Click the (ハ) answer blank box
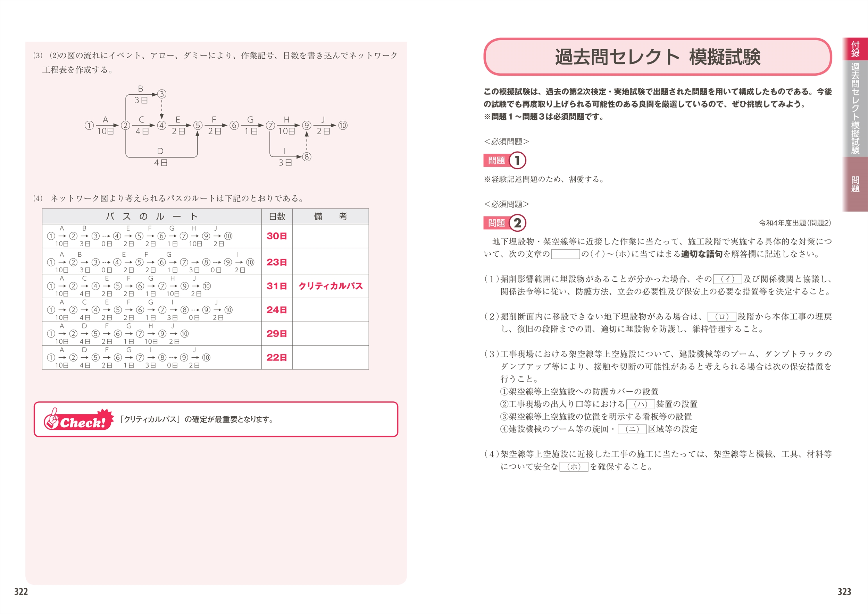 tap(640, 404)
